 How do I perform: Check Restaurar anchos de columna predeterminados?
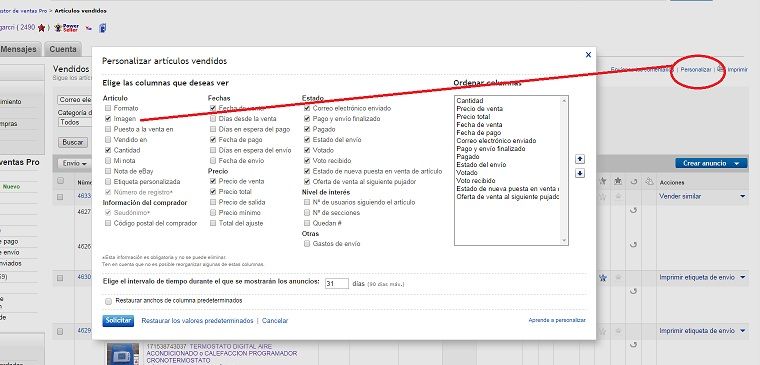[108, 301]
